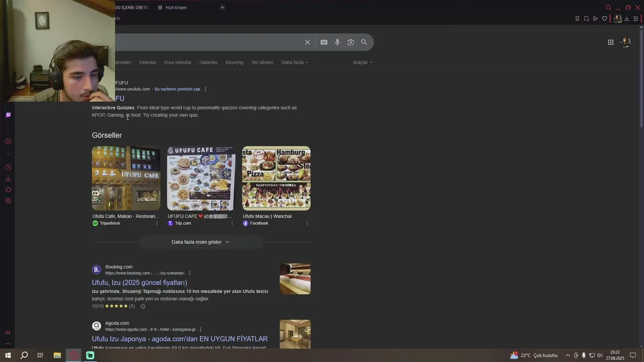Viewport: 644px width, 362px height.
Task: Open File Explorer from the taskbar
Action: 57,355
